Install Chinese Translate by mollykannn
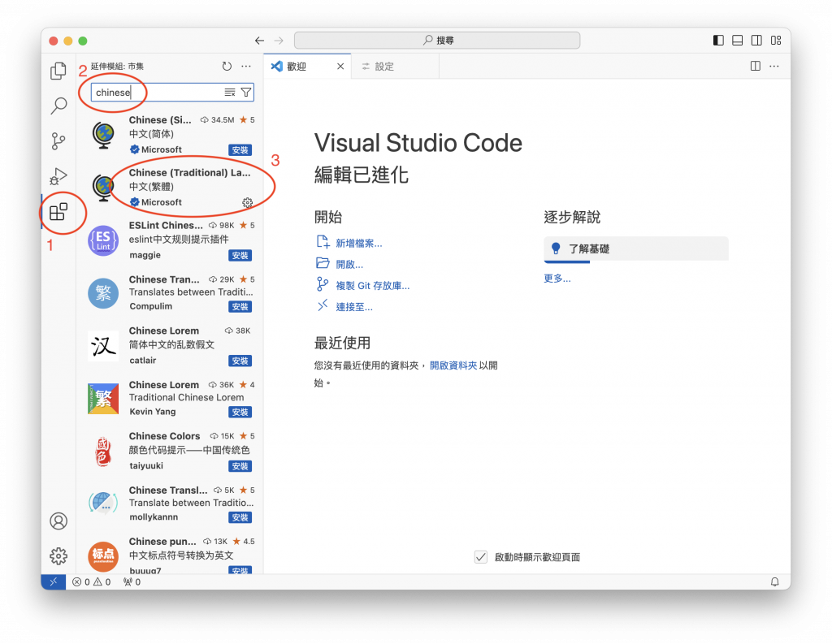 [x=240, y=517]
